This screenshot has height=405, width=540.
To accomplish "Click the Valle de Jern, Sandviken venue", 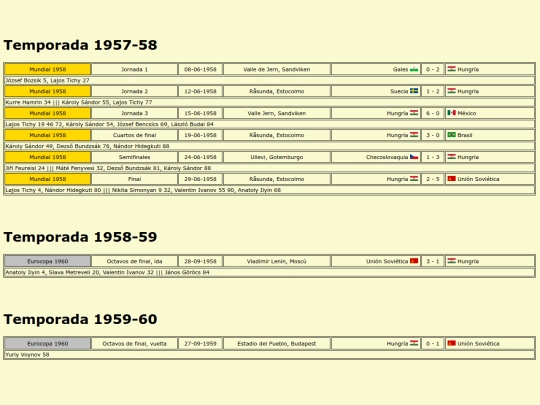I will pos(277,69).
